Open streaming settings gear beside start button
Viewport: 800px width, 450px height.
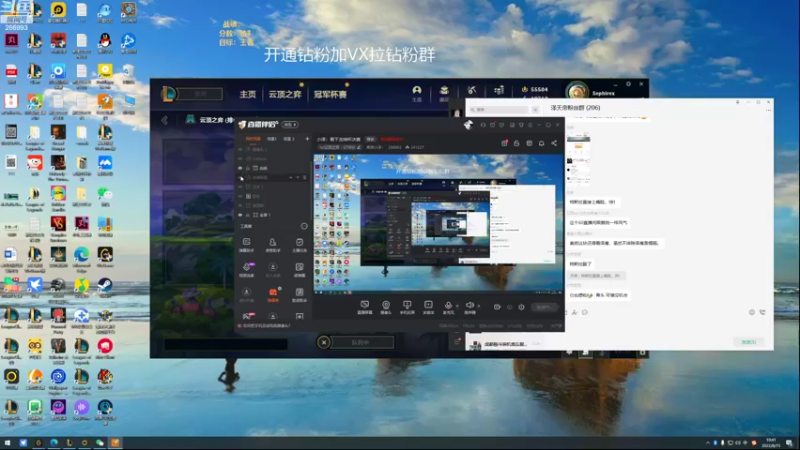[x=521, y=307]
